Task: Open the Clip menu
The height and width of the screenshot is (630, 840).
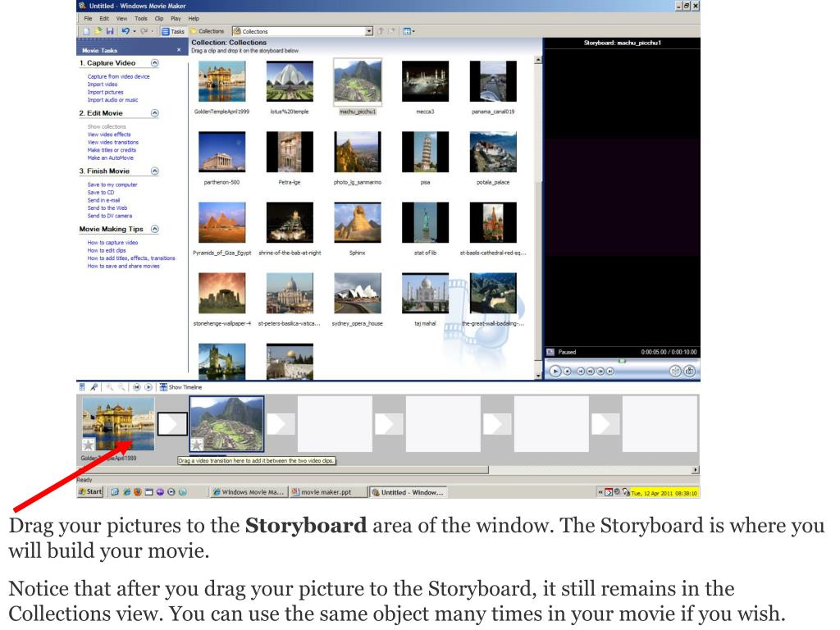Action: pos(159,18)
